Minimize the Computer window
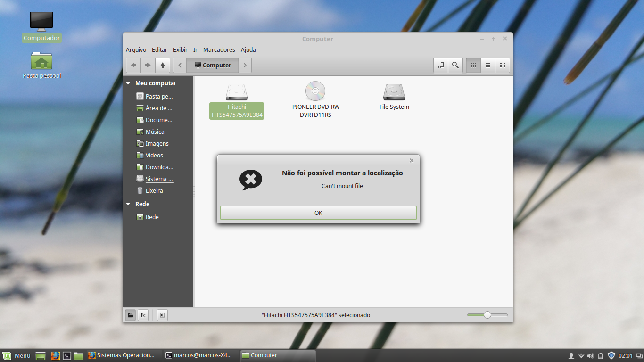Viewport: 644px width, 362px height. click(482, 39)
